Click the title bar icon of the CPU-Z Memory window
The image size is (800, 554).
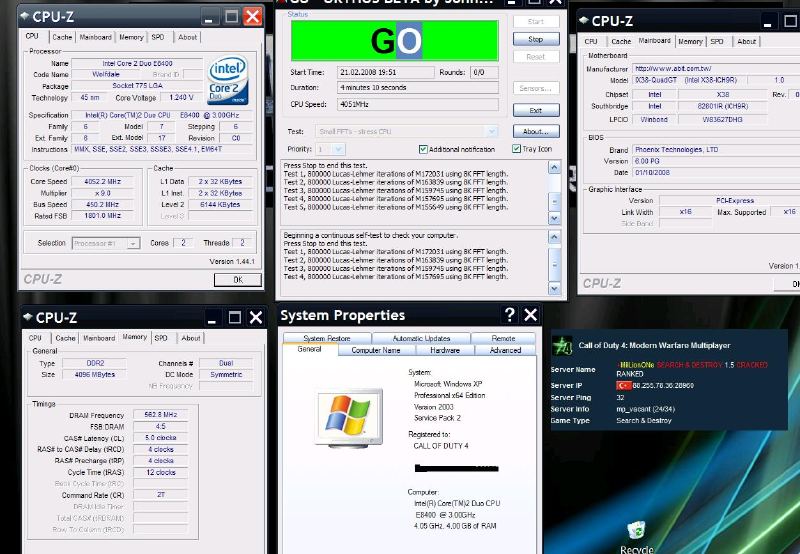click(x=28, y=317)
